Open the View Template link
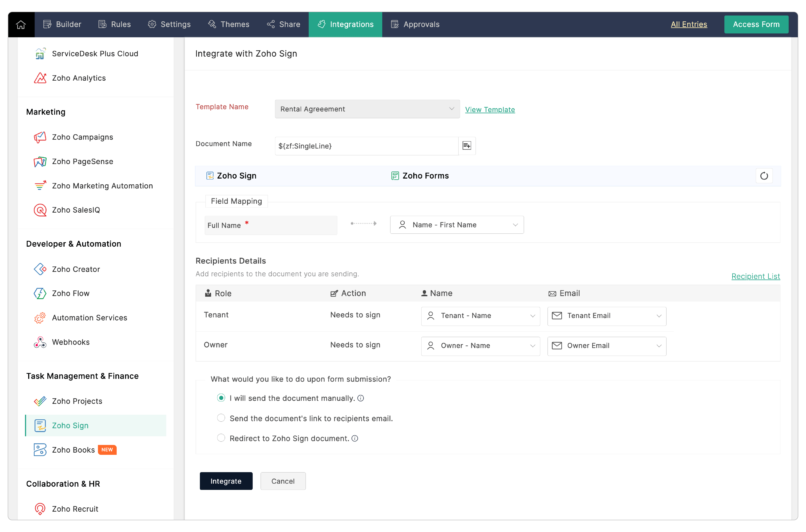The image size is (806, 532). [x=490, y=109]
